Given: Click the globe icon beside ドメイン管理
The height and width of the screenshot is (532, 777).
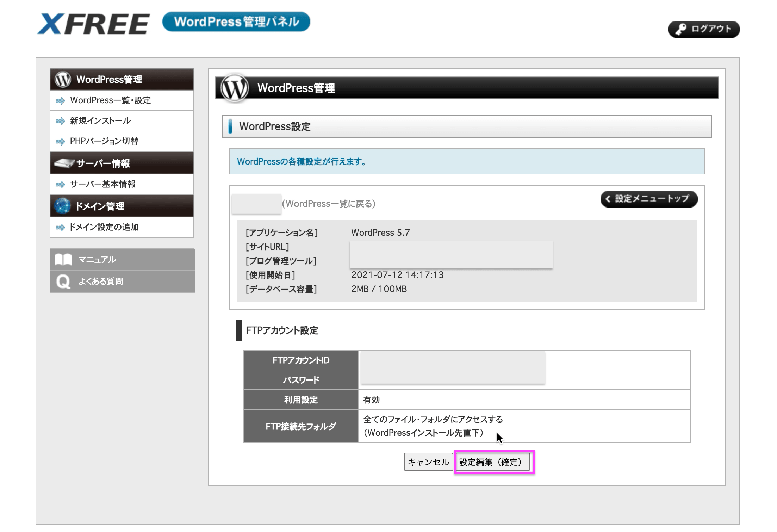Looking at the screenshot, I should point(63,206).
